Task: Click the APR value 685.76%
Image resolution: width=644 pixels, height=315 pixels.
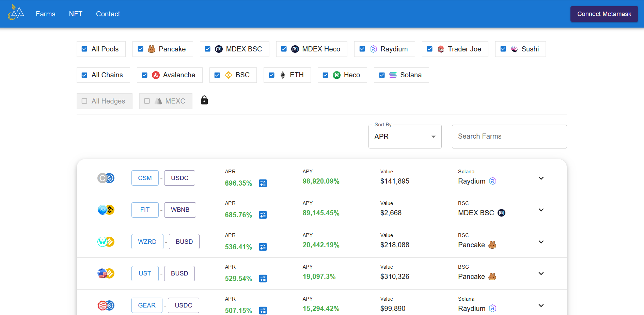Action: 238,215
